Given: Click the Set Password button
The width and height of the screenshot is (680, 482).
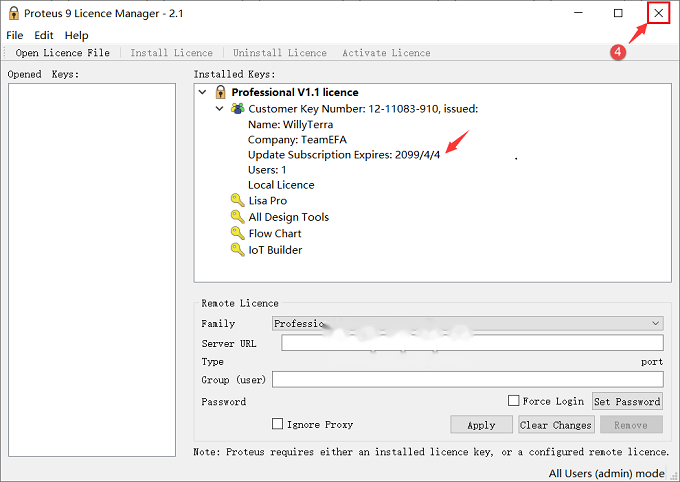Looking at the screenshot, I should [627, 401].
